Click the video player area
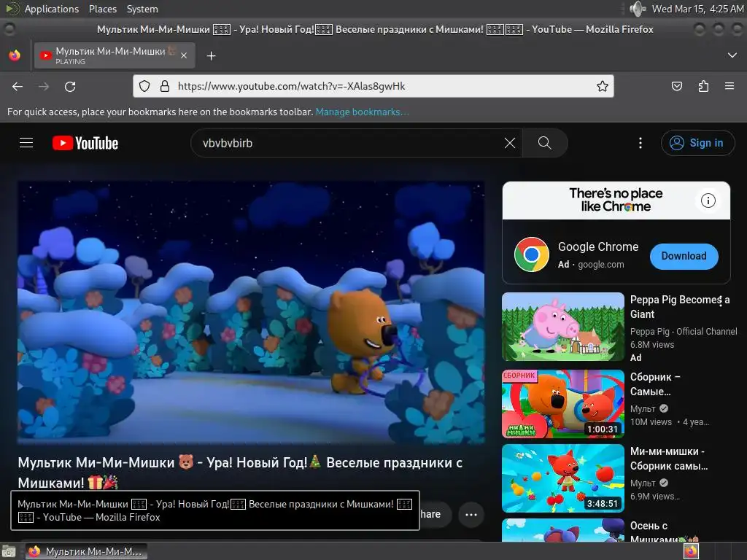Image resolution: width=747 pixels, height=560 pixels. [251, 312]
